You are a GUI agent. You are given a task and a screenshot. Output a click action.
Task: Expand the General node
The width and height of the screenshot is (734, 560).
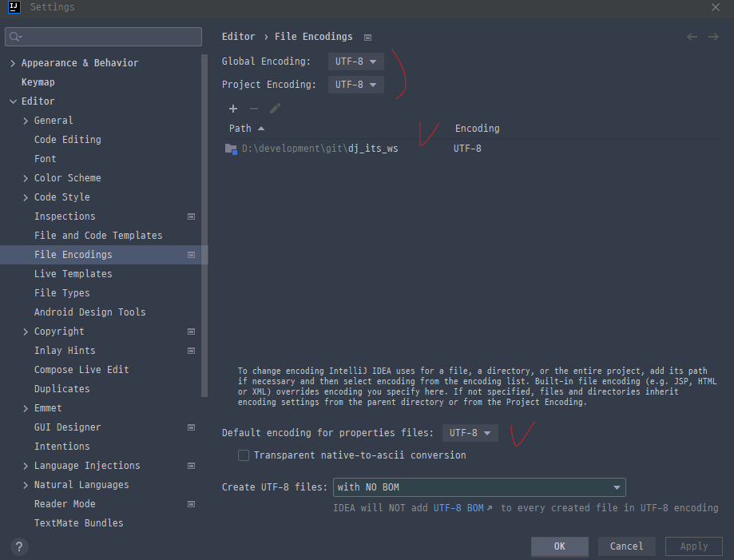(x=26, y=121)
